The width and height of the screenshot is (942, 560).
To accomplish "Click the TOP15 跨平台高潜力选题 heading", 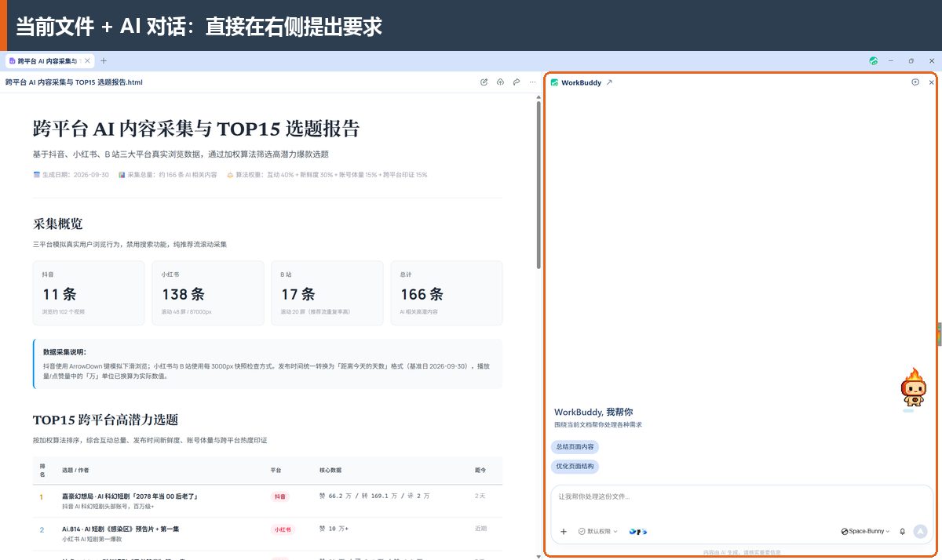I will [x=105, y=420].
